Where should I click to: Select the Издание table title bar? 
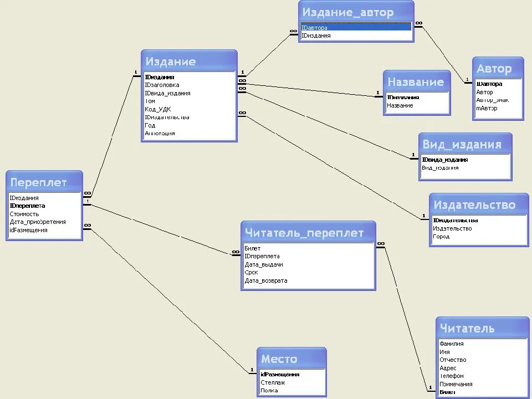tap(189, 61)
